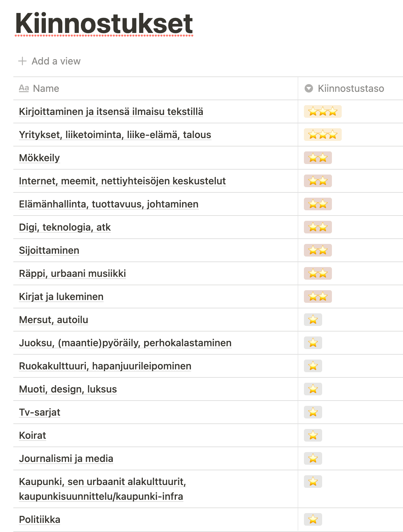Open the Räppi, urbaani musiikki page

click(72, 274)
